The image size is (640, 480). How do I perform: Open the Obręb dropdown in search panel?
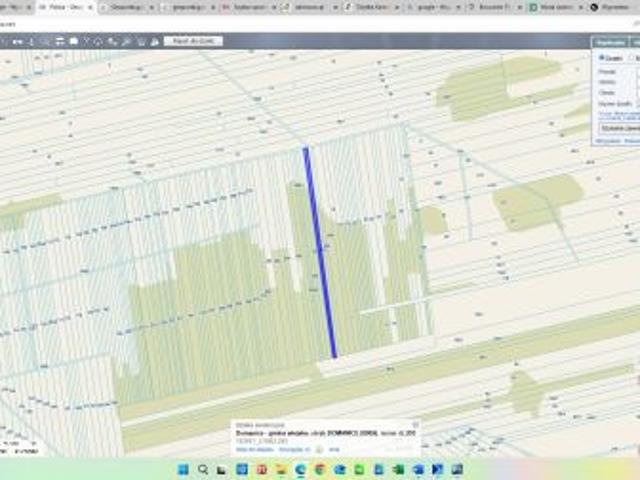636,92
